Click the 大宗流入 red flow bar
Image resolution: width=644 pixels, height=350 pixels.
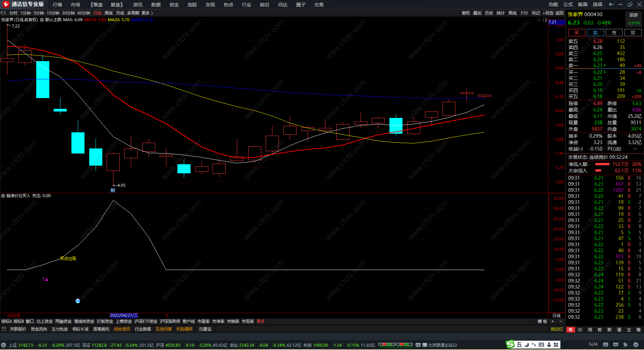(598, 171)
